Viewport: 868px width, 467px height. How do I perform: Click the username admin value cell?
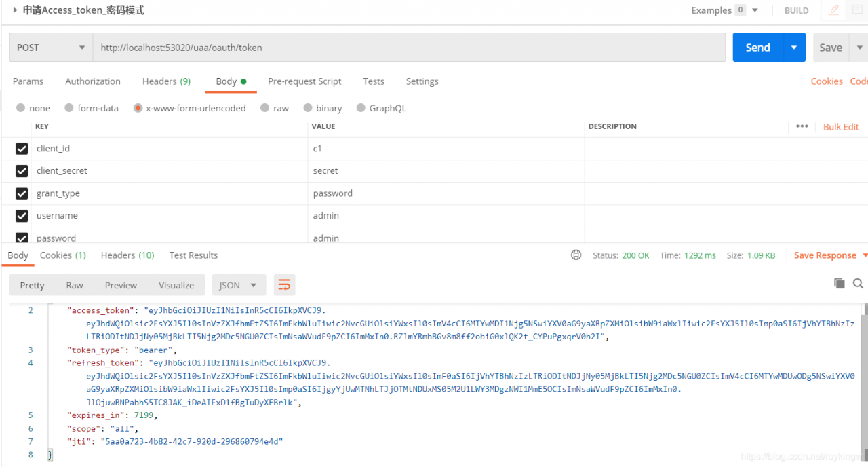tap(446, 216)
